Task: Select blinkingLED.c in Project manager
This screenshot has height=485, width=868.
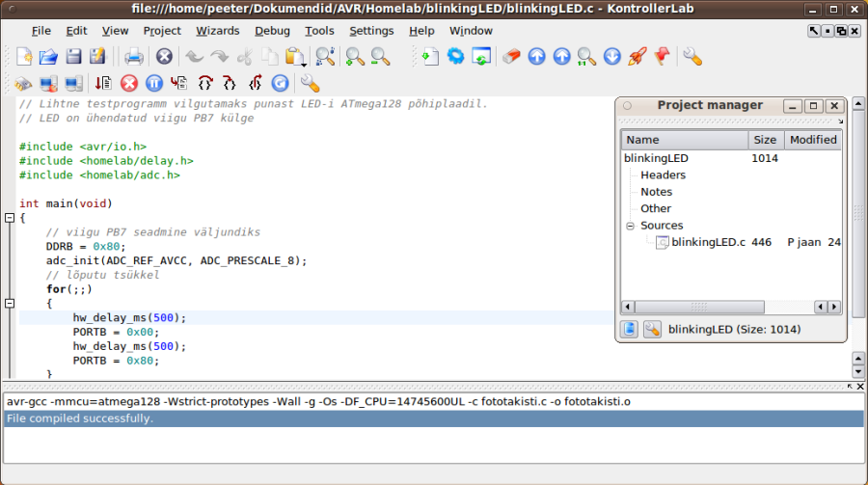Action: [x=707, y=242]
